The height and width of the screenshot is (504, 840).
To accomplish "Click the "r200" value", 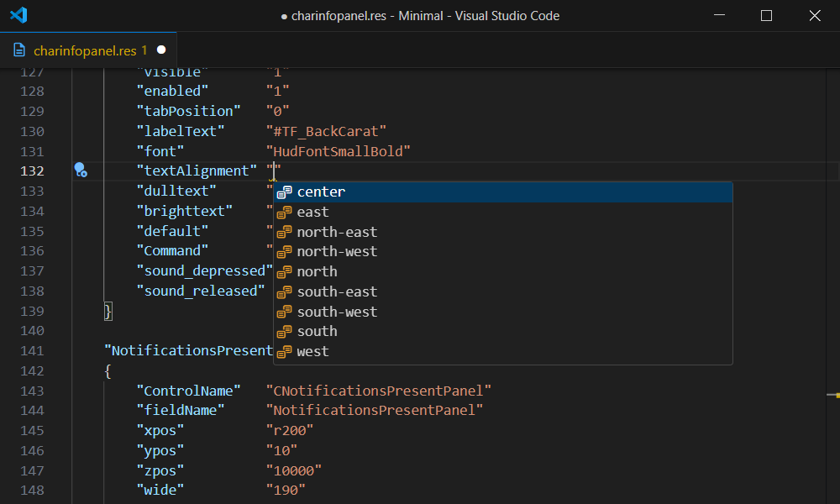I will point(290,431).
